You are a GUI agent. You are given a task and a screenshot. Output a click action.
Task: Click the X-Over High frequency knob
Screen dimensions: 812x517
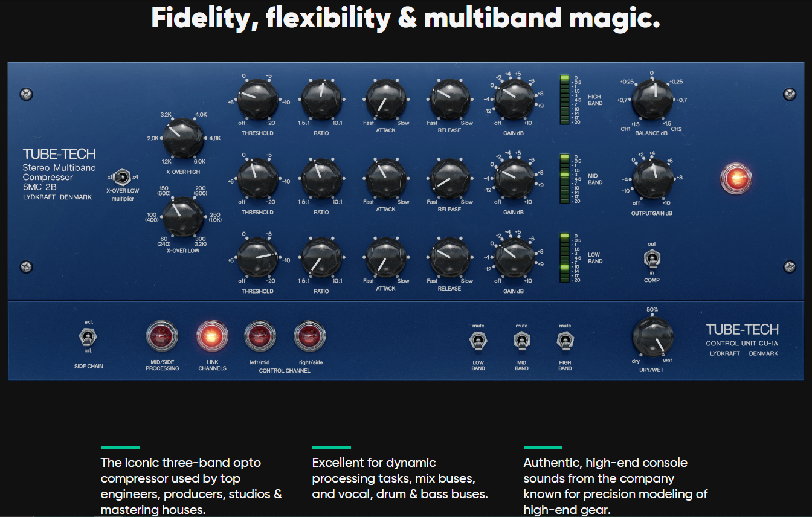point(183,138)
